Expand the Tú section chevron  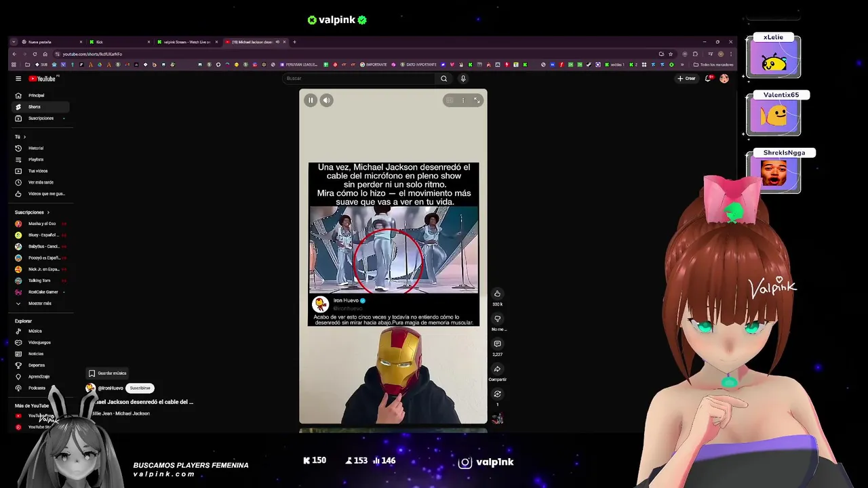(24, 137)
